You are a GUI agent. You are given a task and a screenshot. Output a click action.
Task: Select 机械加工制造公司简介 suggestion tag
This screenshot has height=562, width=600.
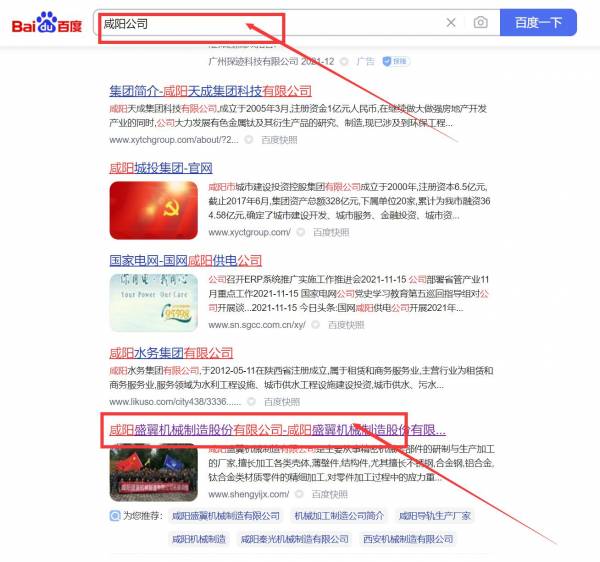(339, 516)
